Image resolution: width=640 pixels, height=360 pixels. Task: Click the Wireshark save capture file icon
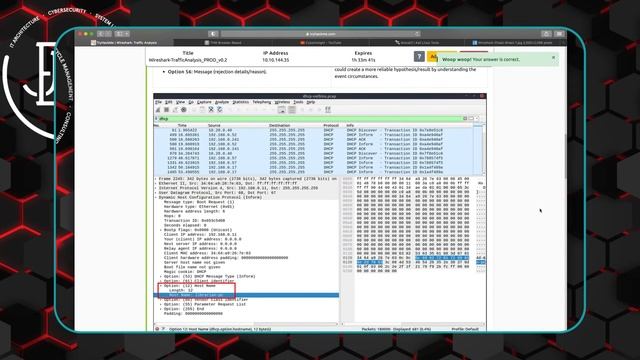point(202,110)
